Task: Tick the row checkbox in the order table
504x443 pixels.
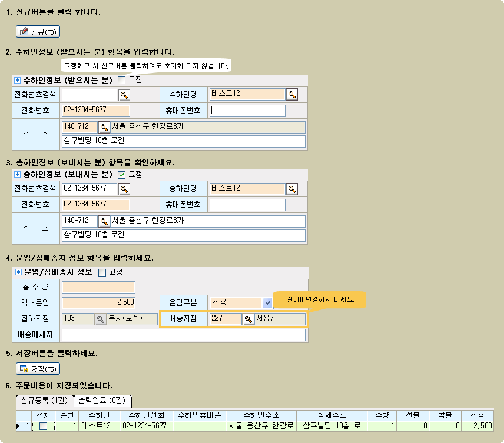Action: 44,426
